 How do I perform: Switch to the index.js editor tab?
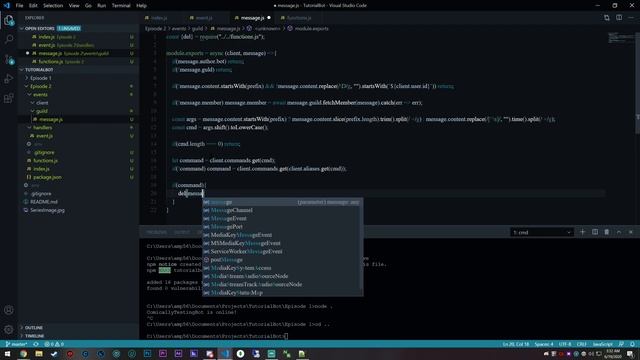(x=159, y=18)
